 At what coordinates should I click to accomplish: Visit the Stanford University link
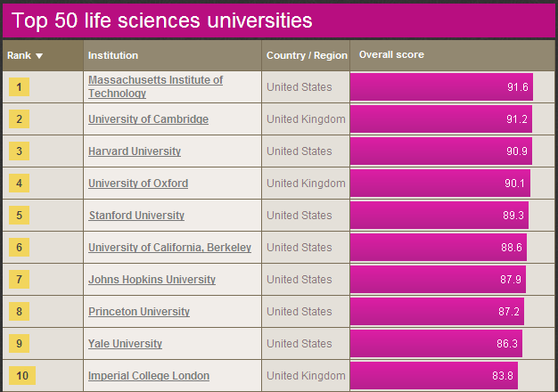pyautogui.click(x=136, y=216)
